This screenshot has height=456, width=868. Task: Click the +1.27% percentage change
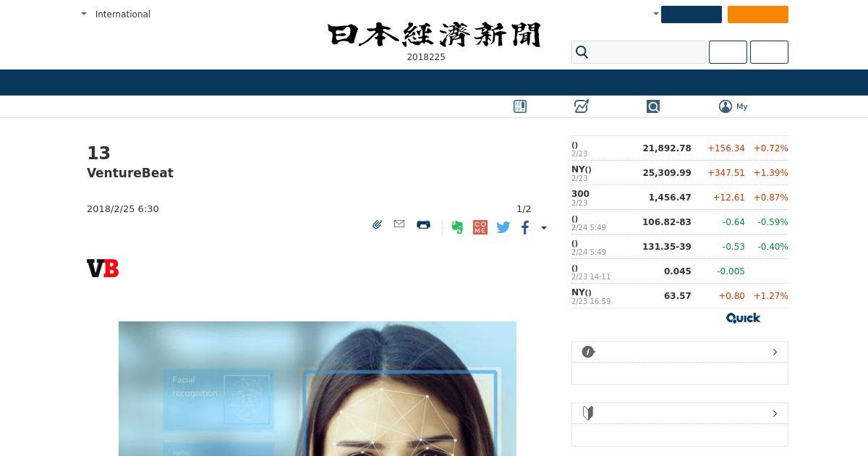pos(771,295)
